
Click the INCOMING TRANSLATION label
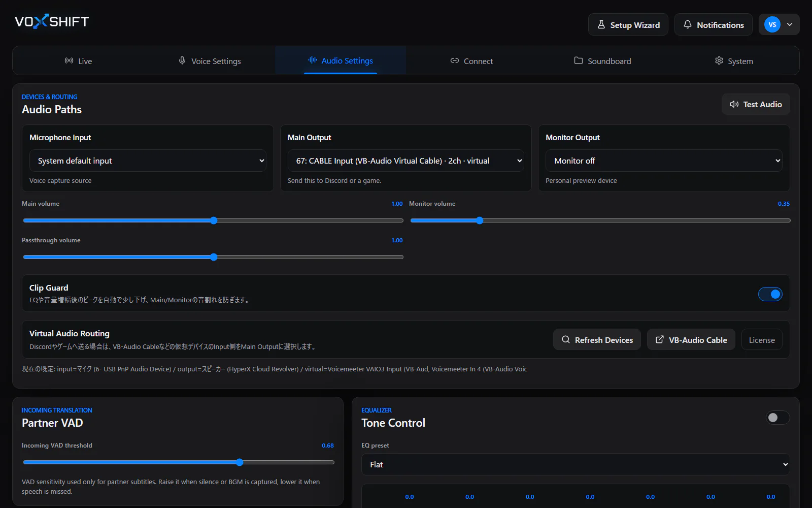point(57,410)
